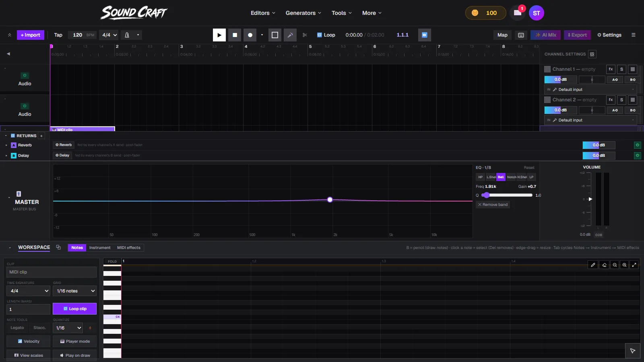The width and height of the screenshot is (644, 362).
Task: Open the Map button
Action: coord(502,35)
